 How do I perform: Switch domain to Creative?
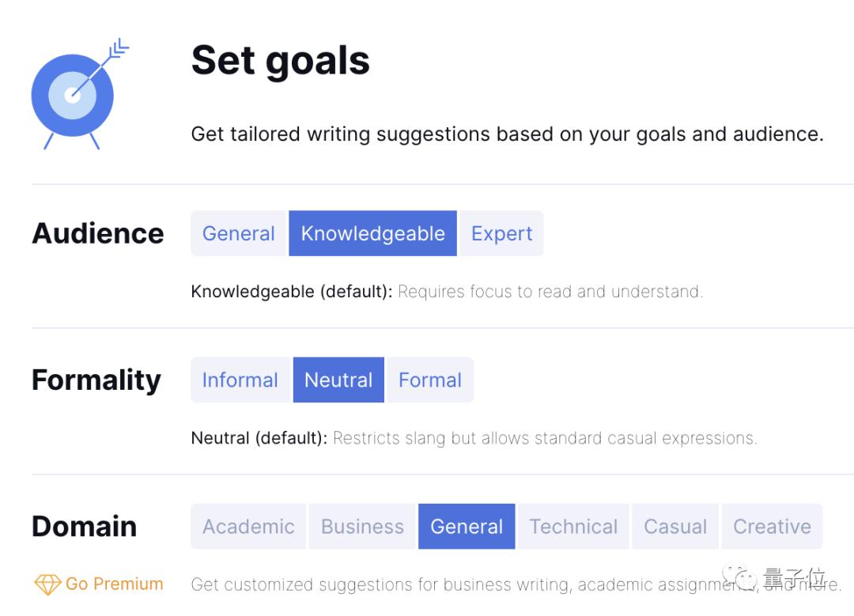(x=772, y=526)
